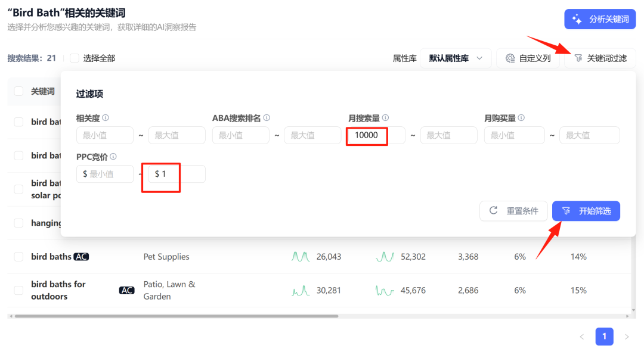Expand the 默认属性库 dropdown
The width and height of the screenshot is (644, 352).
[456, 58]
